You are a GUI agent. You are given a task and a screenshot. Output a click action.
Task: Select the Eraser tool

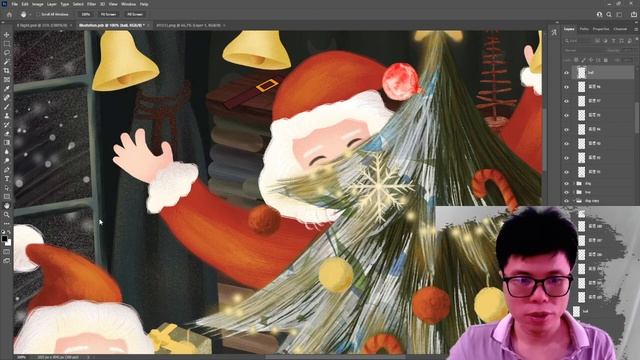tap(7, 133)
